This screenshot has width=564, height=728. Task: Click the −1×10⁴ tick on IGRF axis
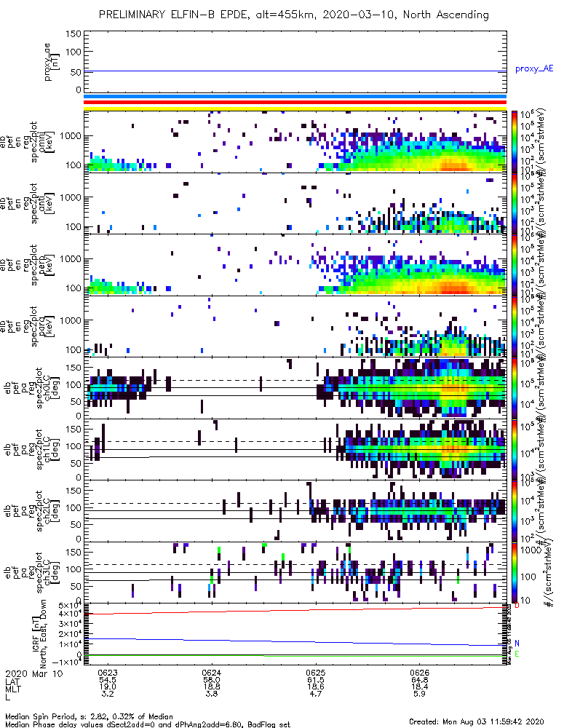pyautogui.click(x=67, y=662)
